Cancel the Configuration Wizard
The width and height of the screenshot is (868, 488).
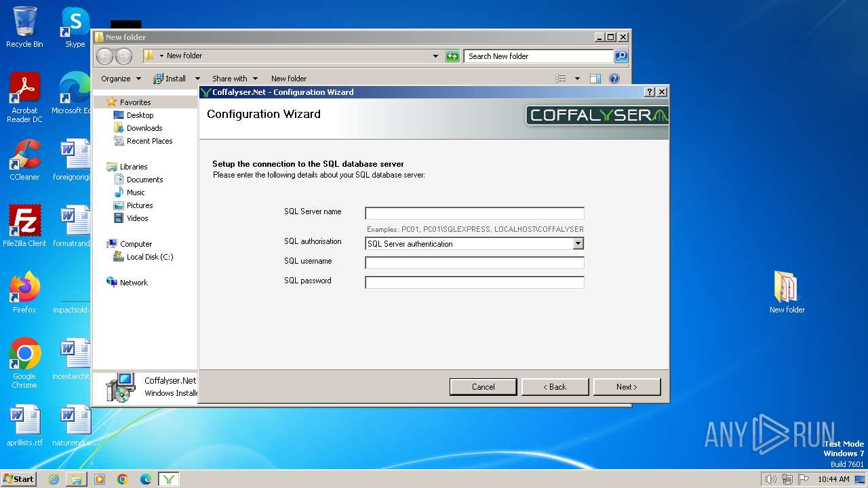pos(483,387)
